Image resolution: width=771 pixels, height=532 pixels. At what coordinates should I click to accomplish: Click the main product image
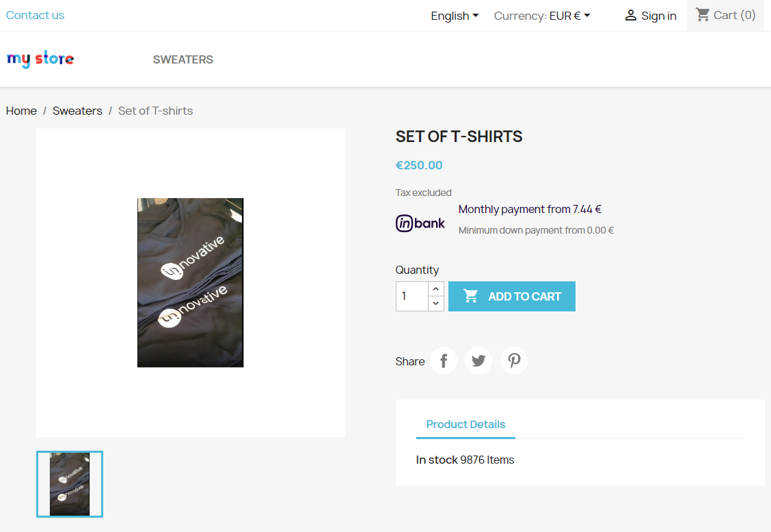tap(191, 283)
